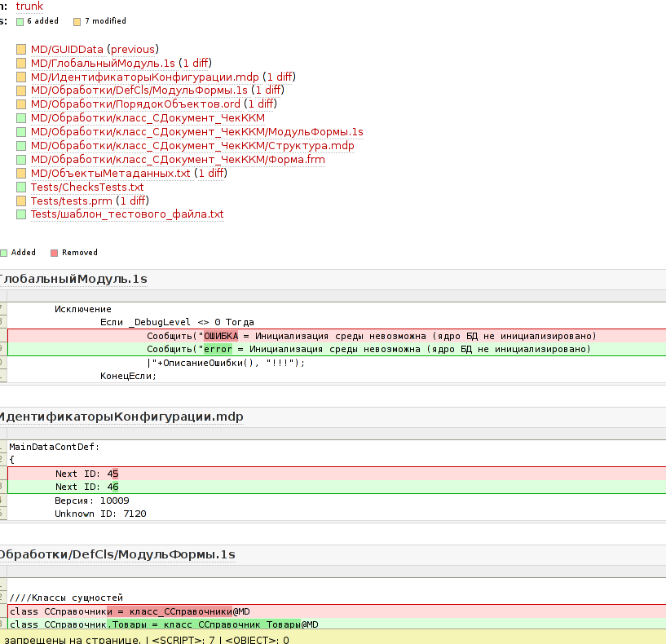Click the ИдентификаторыКонфигурации.mdp diff section heading
666x644 pixels.
121,417
